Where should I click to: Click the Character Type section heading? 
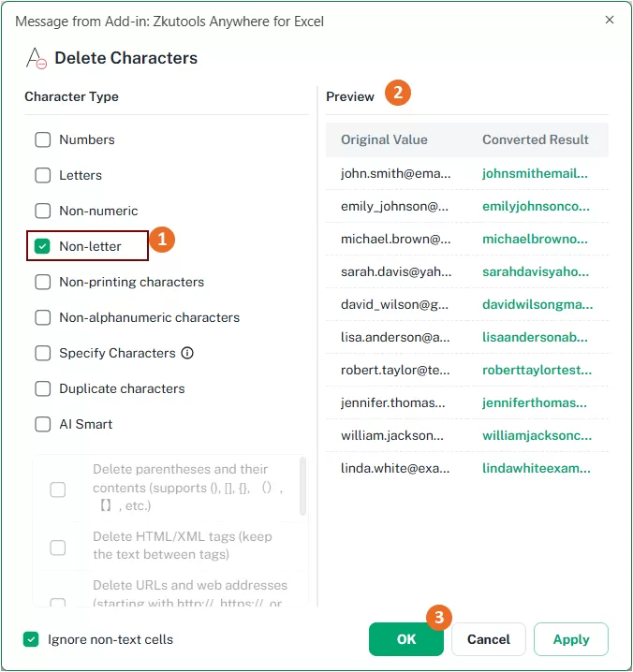[71, 96]
